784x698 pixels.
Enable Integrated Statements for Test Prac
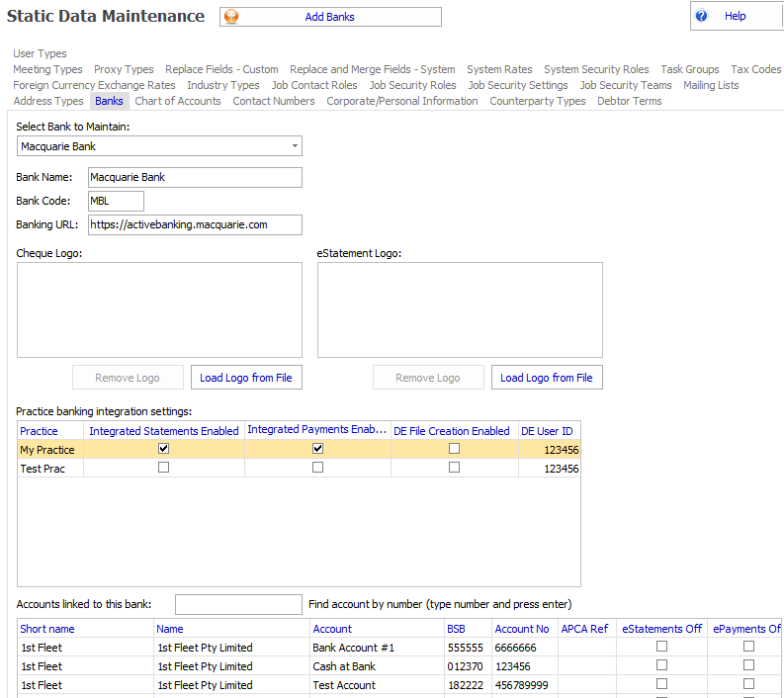tap(164, 468)
